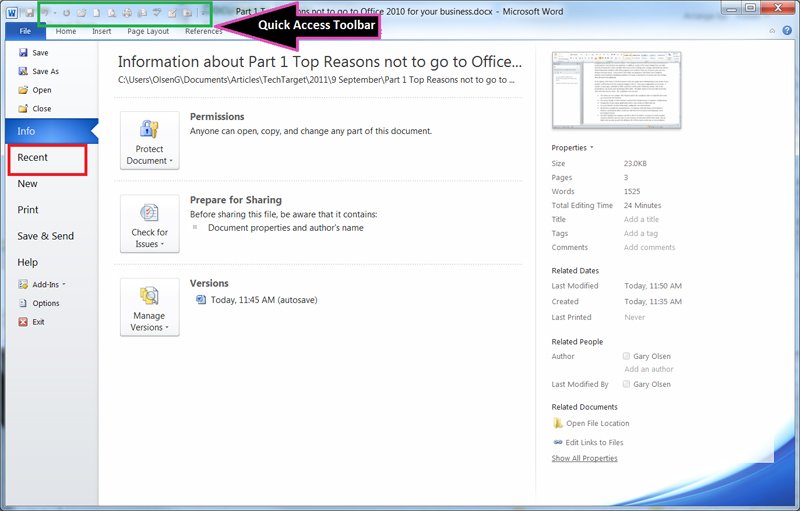The image size is (800, 511).
Task: Click the Quick Print printer icon in toolbar
Action: [x=127, y=13]
